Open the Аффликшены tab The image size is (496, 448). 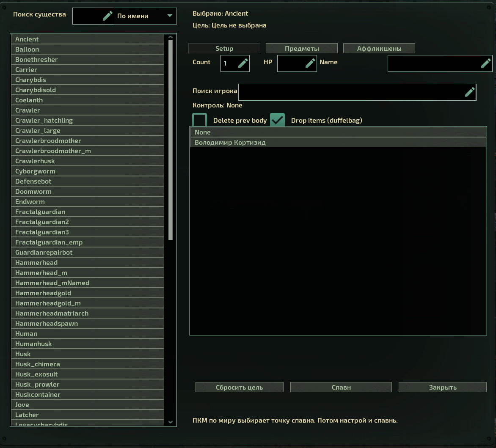(x=379, y=48)
